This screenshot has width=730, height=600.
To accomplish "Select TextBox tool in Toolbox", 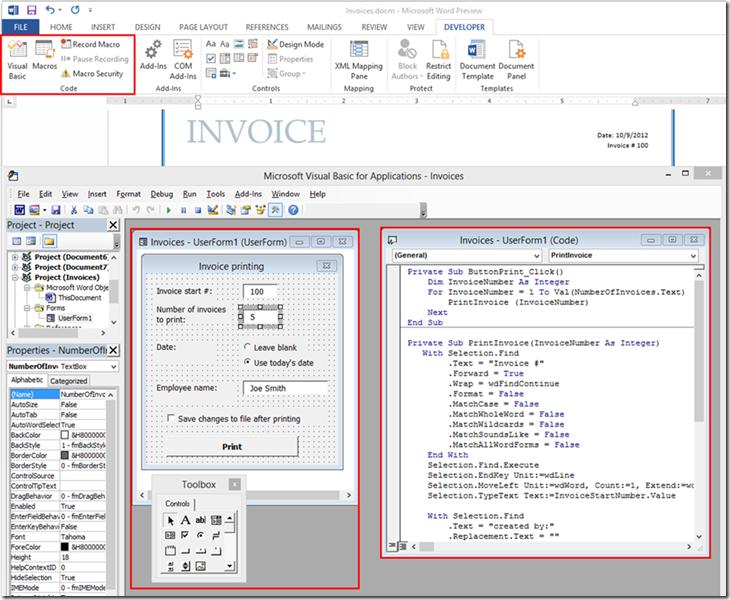I will [x=201, y=520].
